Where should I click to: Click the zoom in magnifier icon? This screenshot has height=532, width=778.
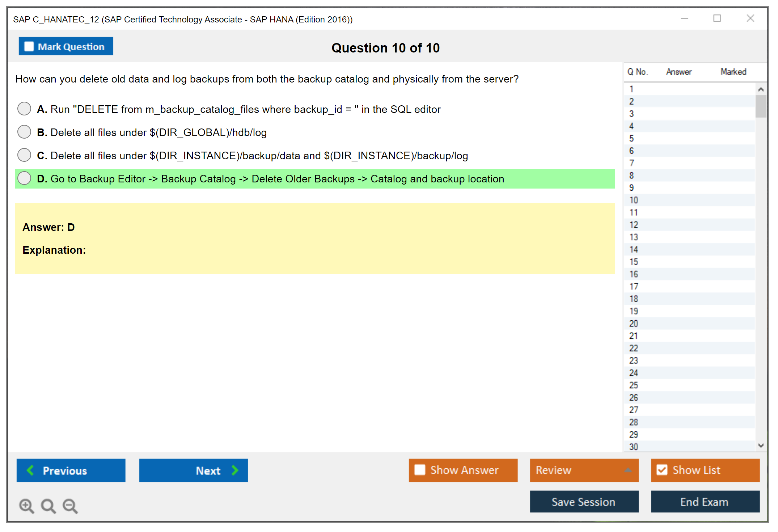(x=26, y=506)
